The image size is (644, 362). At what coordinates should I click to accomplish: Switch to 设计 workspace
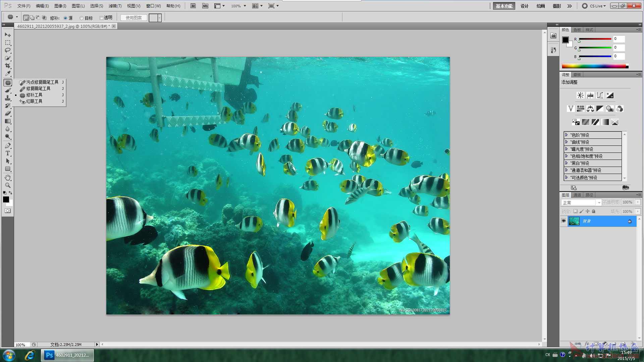click(x=524, y=6)
